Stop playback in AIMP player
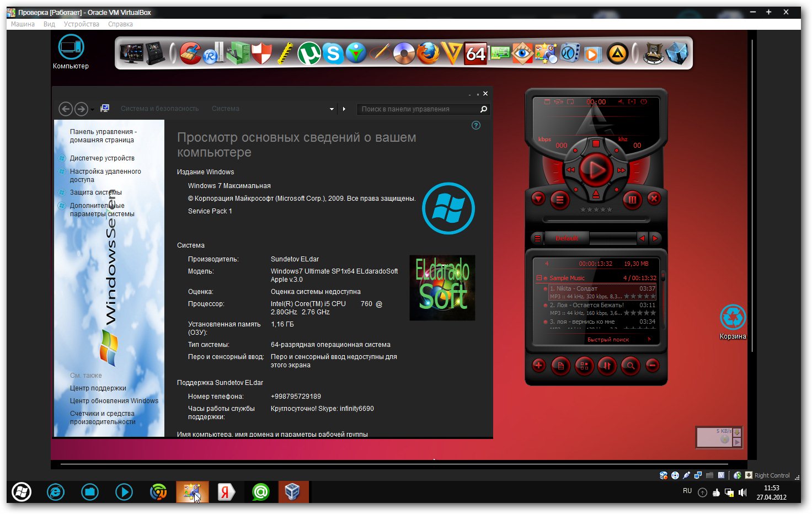 coord(596,143)
